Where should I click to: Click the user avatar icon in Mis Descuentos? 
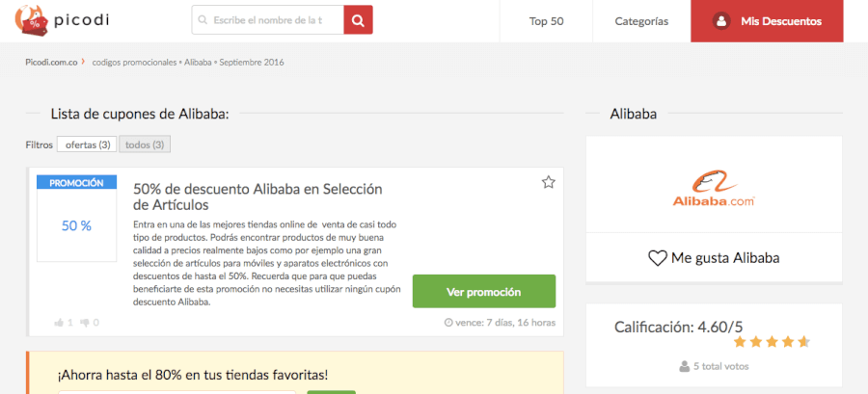coord(721,21)
